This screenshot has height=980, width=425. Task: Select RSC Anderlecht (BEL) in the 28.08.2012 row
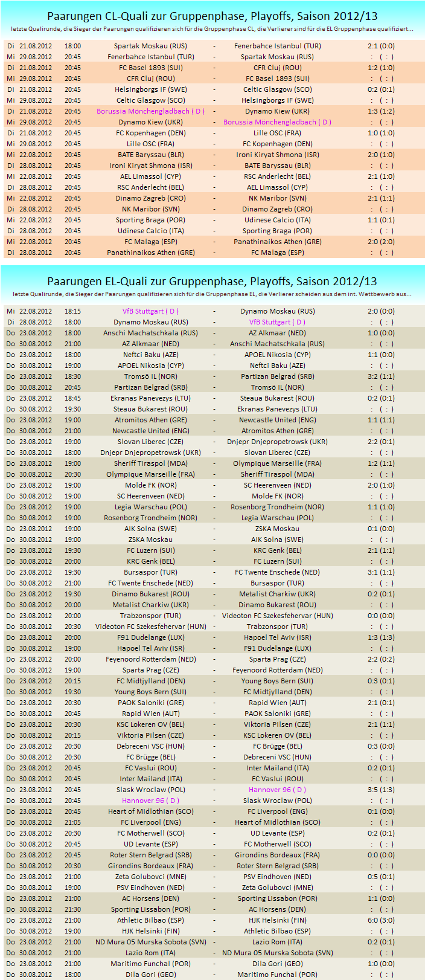(x=150, y=187)
